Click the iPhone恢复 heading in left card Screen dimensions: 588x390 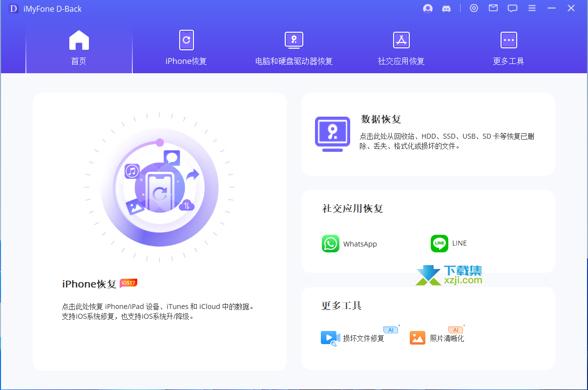coord(89,284)
